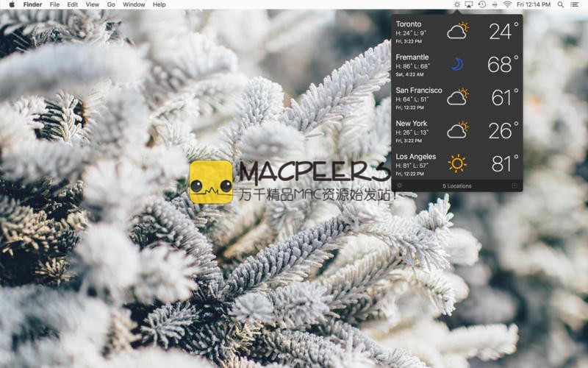Open weather settings gear icon

(x=399, y=185)
